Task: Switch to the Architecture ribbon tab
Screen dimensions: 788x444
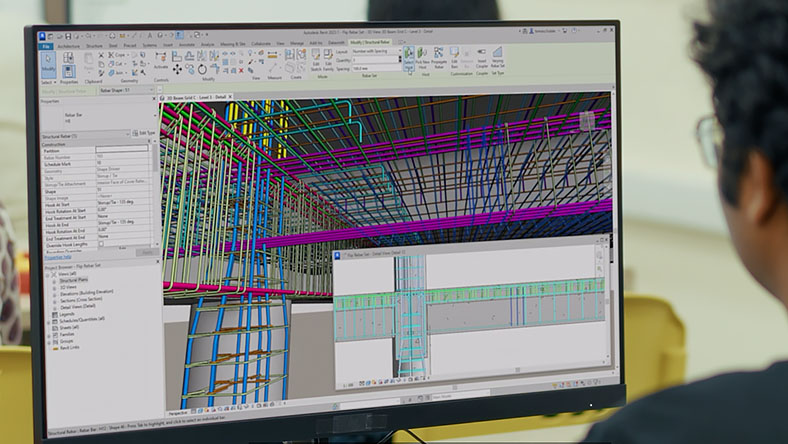Action: pos(69,46)
